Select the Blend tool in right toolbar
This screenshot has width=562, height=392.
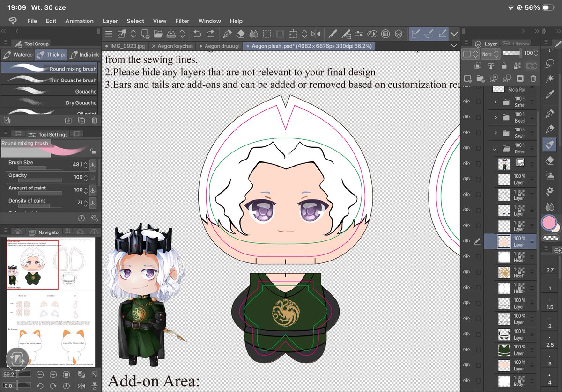click(550, 206)
